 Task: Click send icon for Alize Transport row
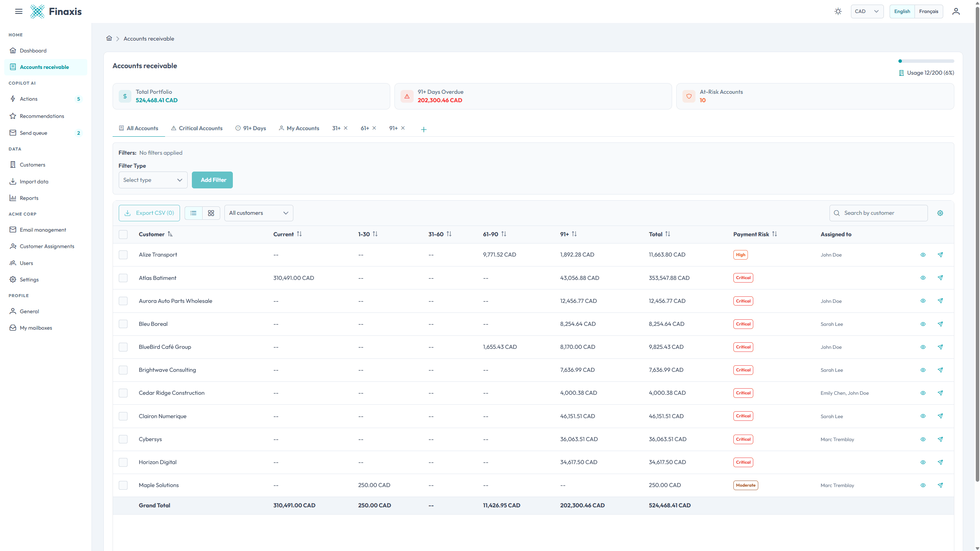(x=940, y=255)
